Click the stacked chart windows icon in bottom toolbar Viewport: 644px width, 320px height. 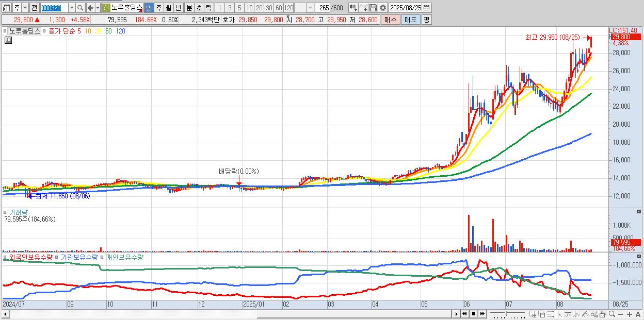pyautogui.click(x=603, y=314)
